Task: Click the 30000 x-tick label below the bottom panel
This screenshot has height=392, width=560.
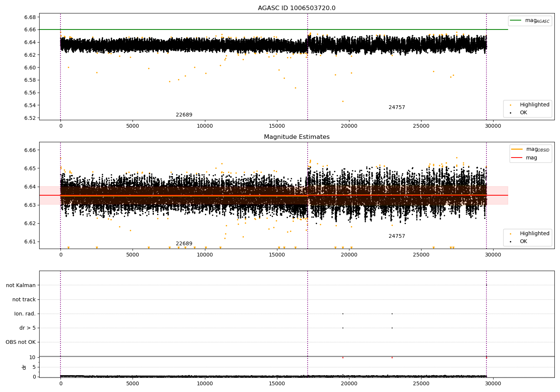Action: (x=493, y=384)
